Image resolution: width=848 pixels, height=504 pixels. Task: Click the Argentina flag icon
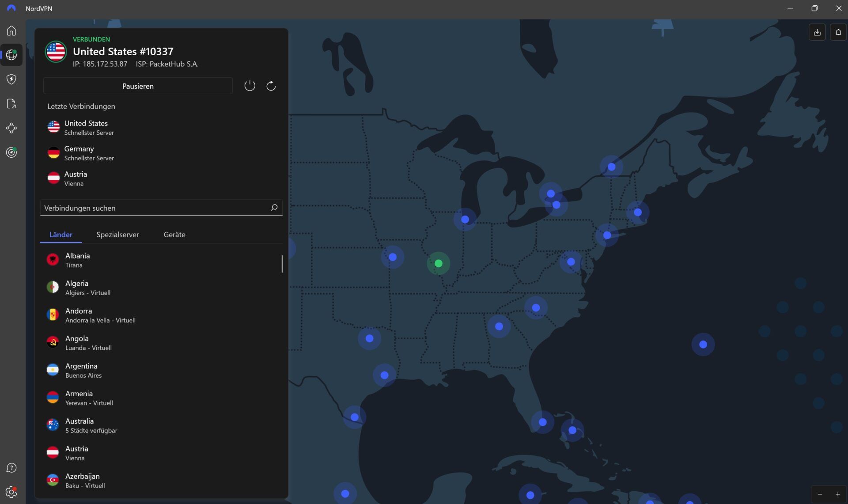[53, 370]
